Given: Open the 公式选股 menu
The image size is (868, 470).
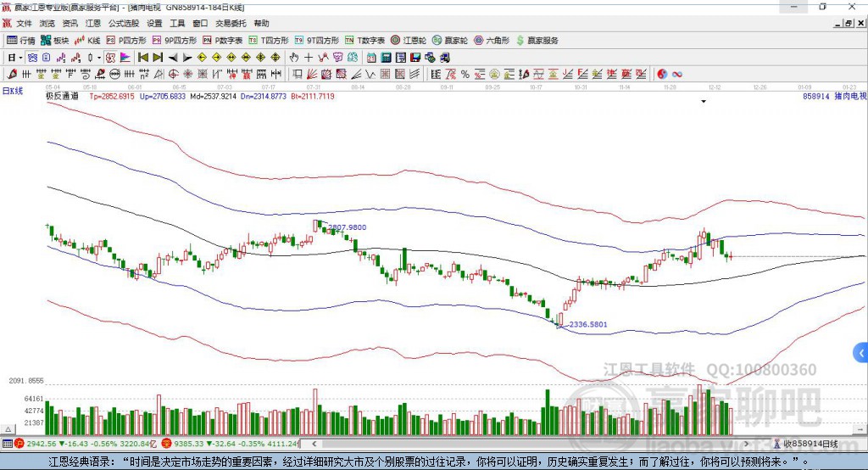Looking at the screenshot, I should click(x=124, y=23).
